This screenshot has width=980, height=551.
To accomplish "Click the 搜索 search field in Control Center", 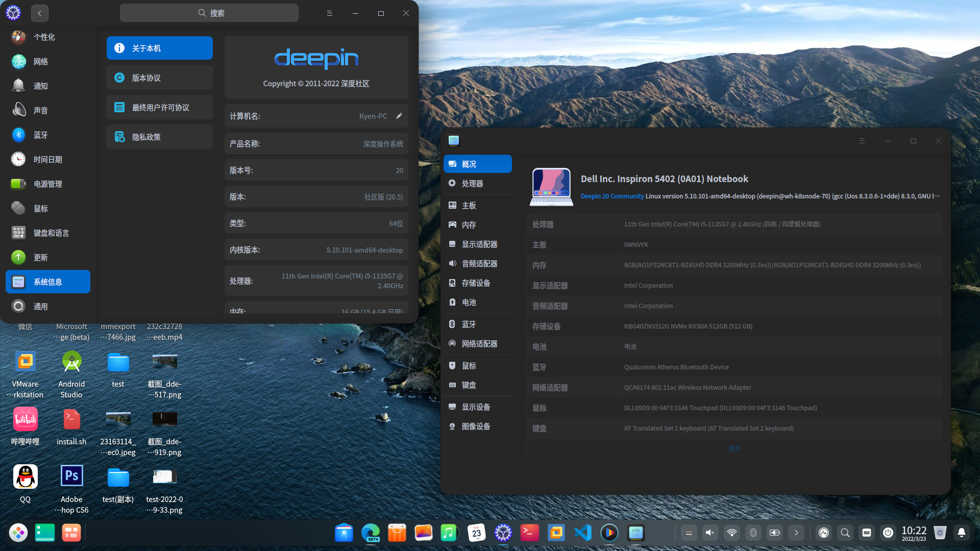I will coord(209,12).
